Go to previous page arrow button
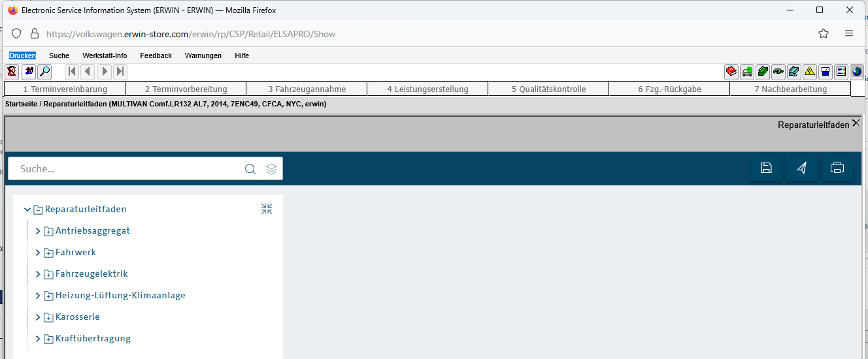This screenshot has width=868, height=359. click(88, 72)
